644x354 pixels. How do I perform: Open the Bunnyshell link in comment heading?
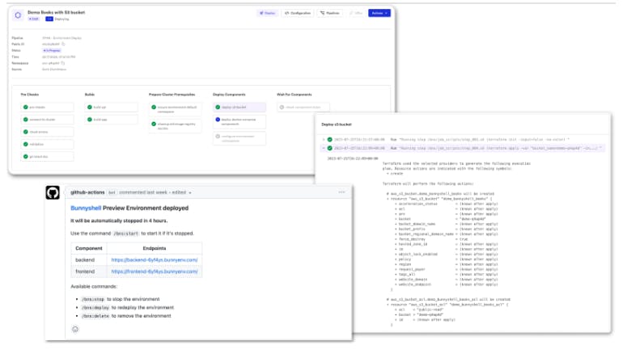[x=86, y=208]
